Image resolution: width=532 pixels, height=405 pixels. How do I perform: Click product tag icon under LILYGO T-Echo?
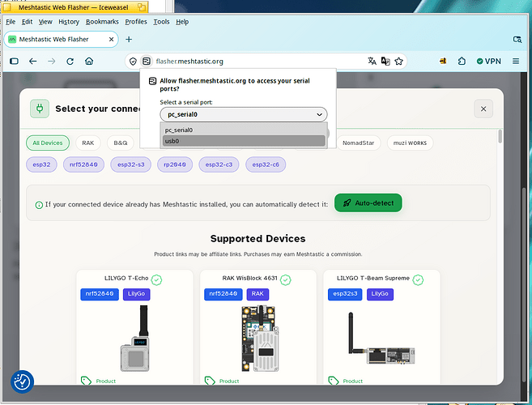(86, 381)
